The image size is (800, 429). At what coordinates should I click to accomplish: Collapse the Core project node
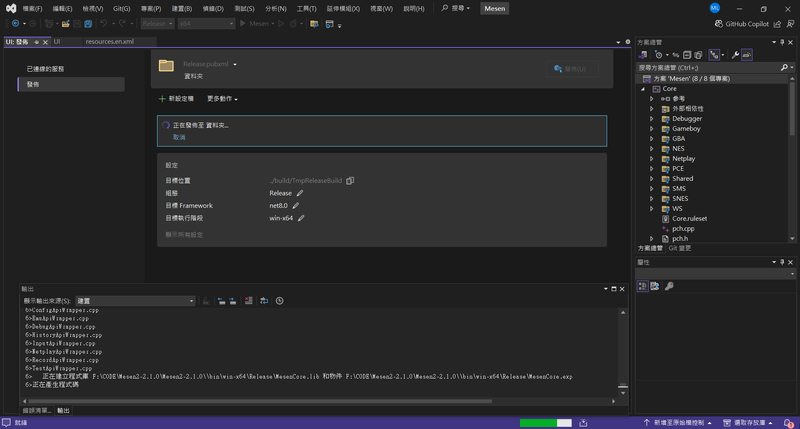(643, 89)
